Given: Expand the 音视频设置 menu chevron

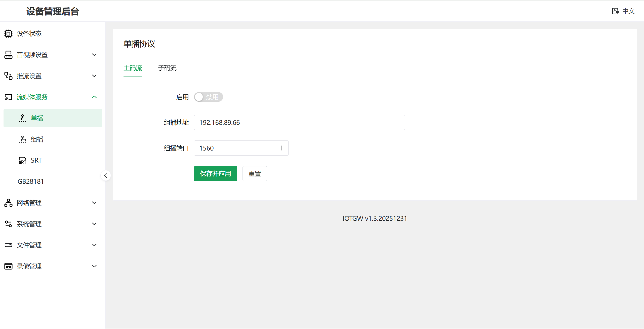Looking at the screenshot, I should tap(94, 55).
